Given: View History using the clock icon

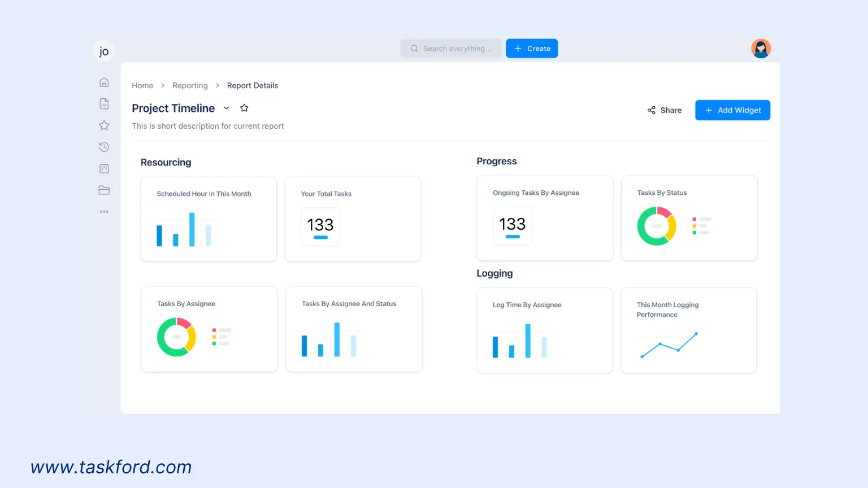Looking at the screenshot, I should click(104, 147).
